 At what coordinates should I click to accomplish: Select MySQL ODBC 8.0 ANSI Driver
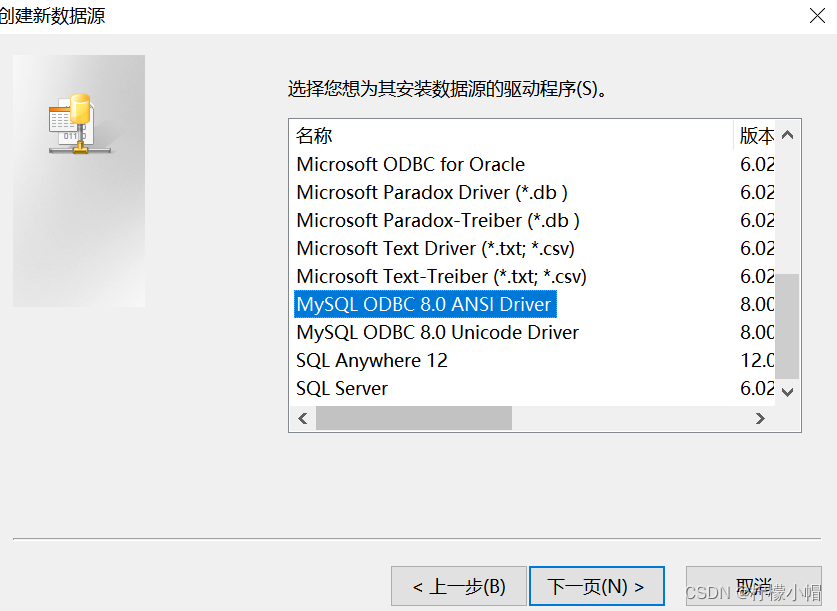pyautogui.click(x=425, y=304)
